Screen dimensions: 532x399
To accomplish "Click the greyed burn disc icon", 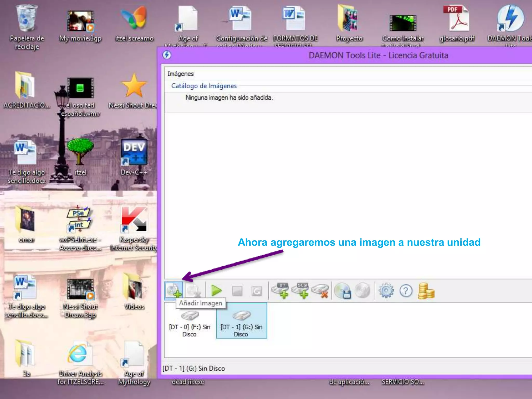I will coord(363,290).
